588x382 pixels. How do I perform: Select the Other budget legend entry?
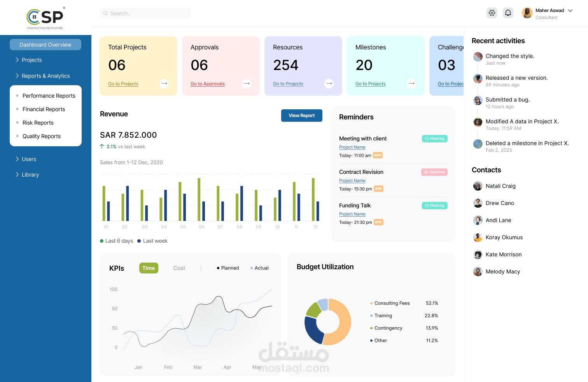(378, 340)
